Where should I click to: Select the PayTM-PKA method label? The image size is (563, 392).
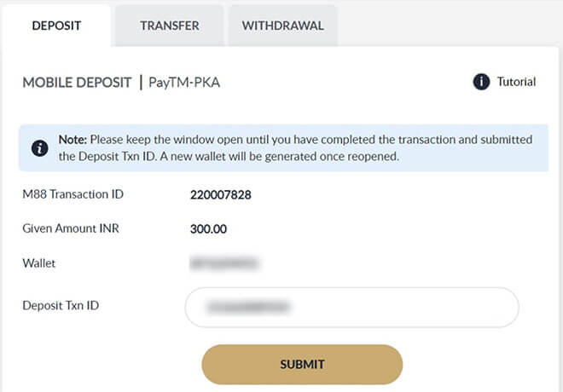(x=185, y=83)
